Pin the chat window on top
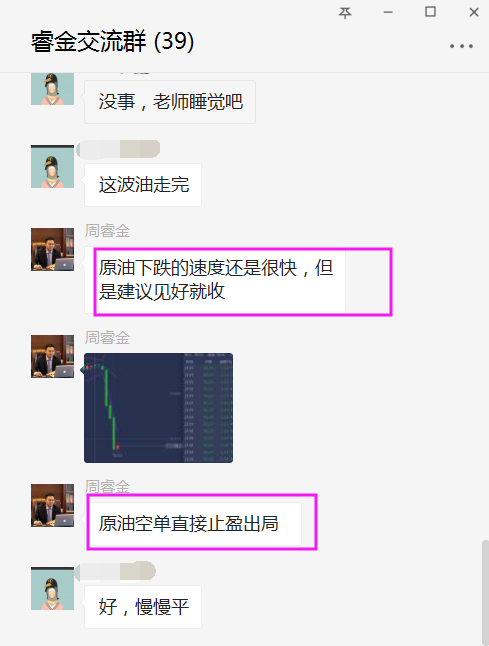The image size is (489, 646). 345,13
